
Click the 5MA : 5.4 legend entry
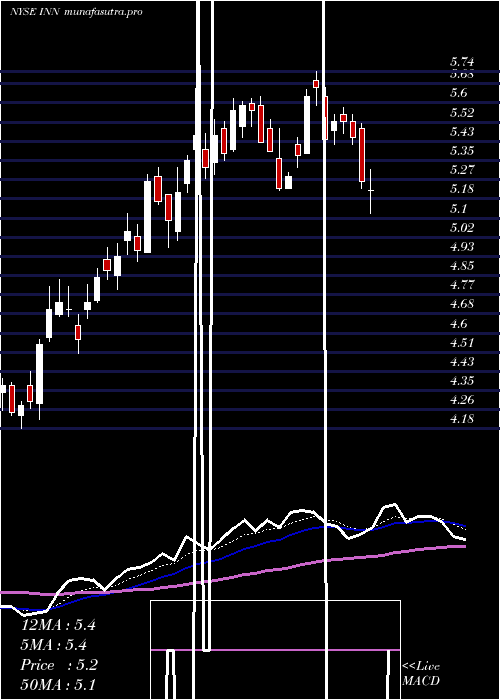coord(54,645)
